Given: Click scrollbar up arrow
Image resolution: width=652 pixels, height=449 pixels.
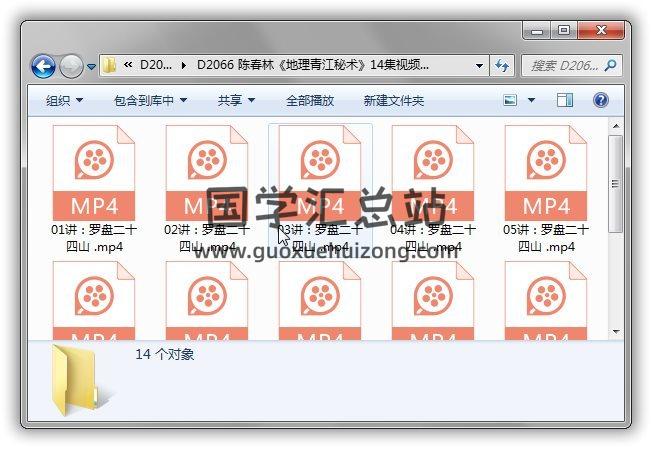Looking at the screenshot, I should [616, 126].
